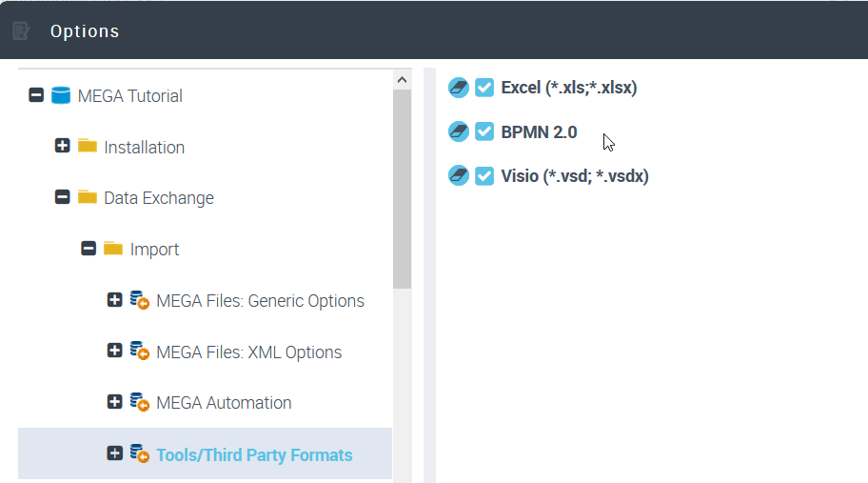The width and height of the screenshot is (868, 483).
Task: Toggle the BPMN 2.0 checkbox
Action: pos(484,131)
